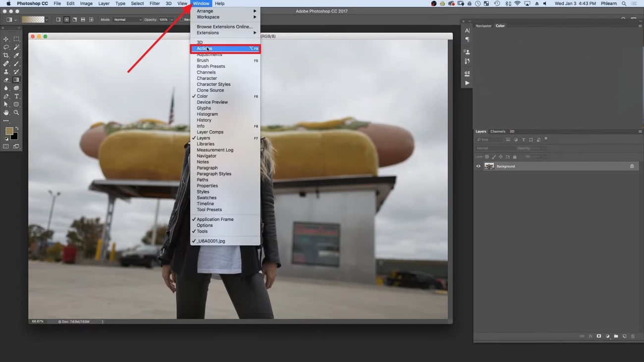The image size is (644, 362).
Task: Reset default foreground and background colors
Action: (x=6, y=139)
